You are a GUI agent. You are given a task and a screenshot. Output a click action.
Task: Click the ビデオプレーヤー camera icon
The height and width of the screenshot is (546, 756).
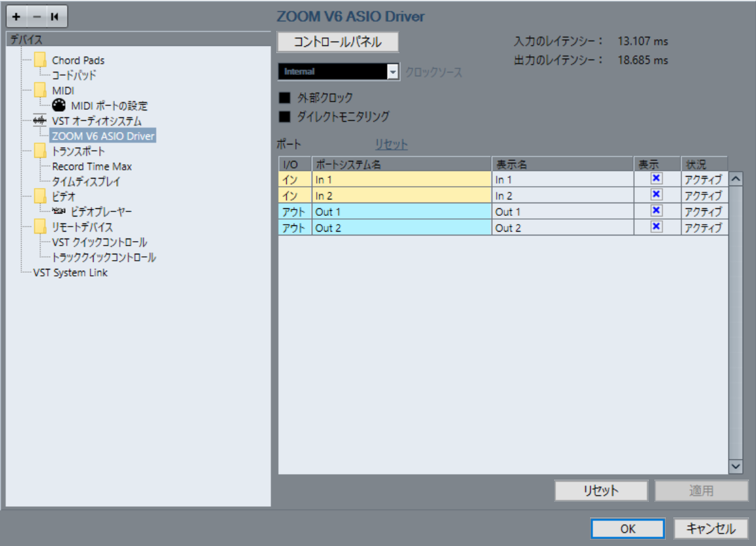[x=59, y=211]
